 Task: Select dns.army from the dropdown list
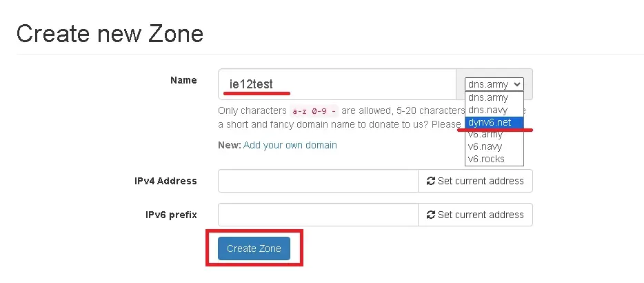click(488, 98)
